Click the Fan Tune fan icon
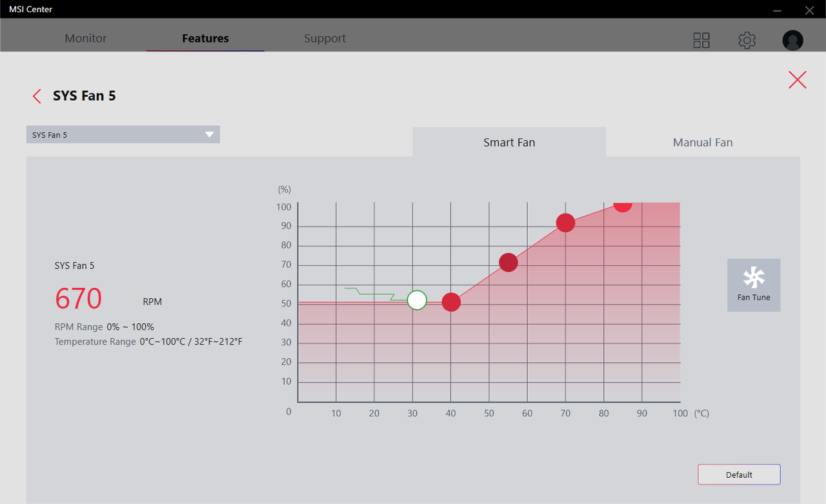826x504 pixels. [754, 278]
